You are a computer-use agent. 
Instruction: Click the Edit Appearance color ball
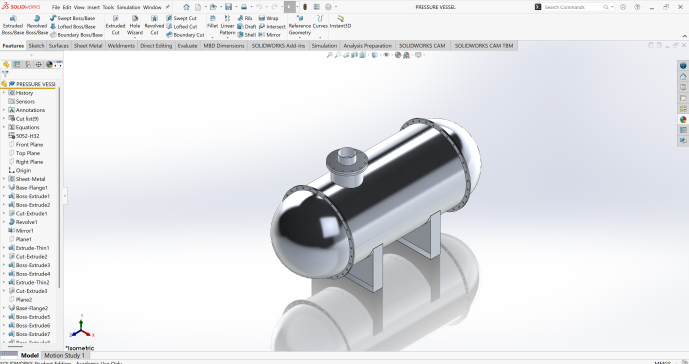[398, 55]
